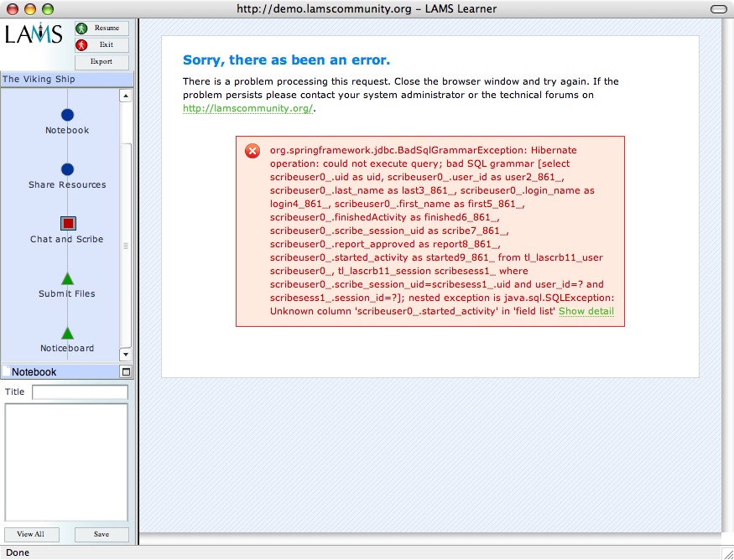Select the Noticeboard green triangle
The width and height of the screenshot is (734, 560).
(x=67, y=333)
